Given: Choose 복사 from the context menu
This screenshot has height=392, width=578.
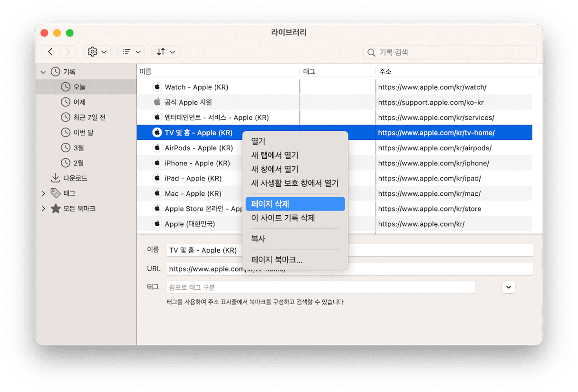Looking at the screenshot, I should pos(295,239).
